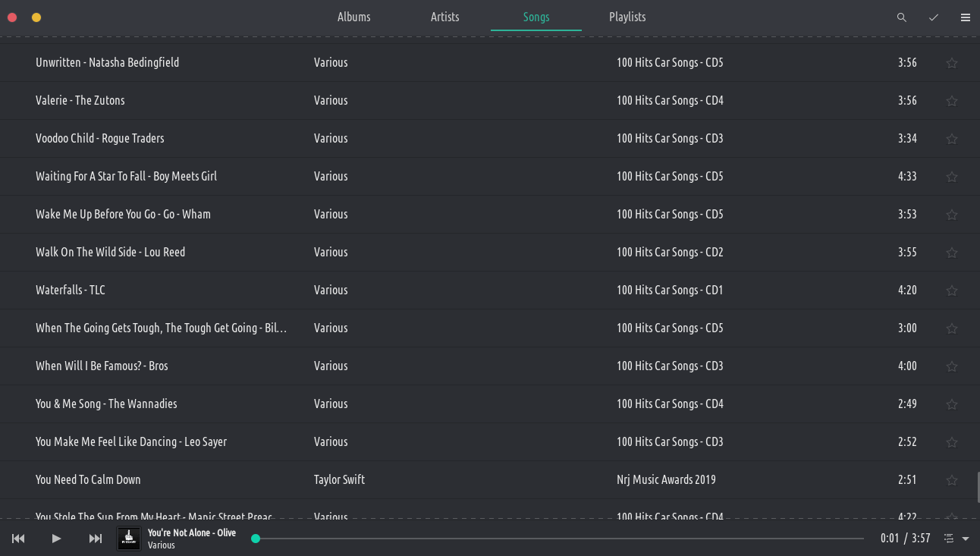Screen dimensions: 980x556
Task: Click the checkmark selection mode icon
Action: coord(933,17)
